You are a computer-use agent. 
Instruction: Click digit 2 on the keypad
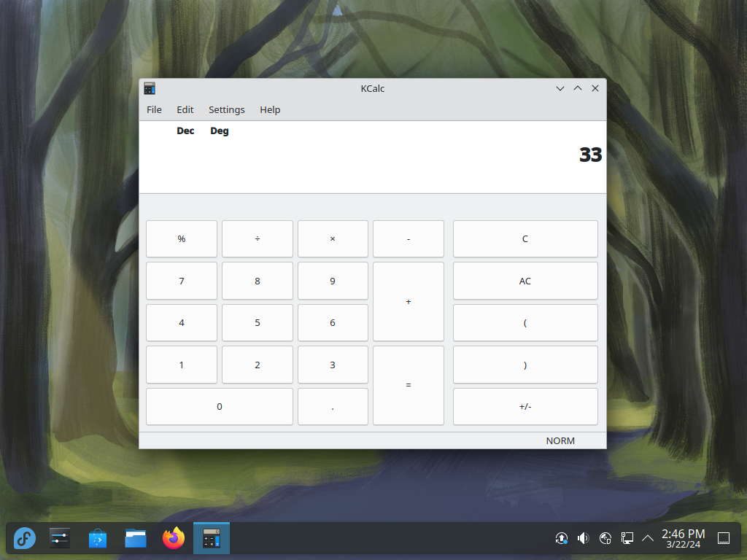[258, 365]
